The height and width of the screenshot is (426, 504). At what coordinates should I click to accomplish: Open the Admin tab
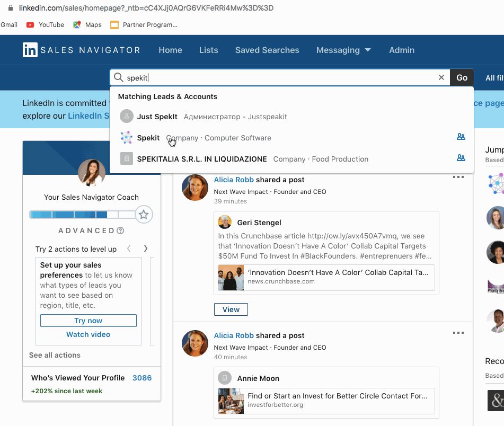point(402,50)
